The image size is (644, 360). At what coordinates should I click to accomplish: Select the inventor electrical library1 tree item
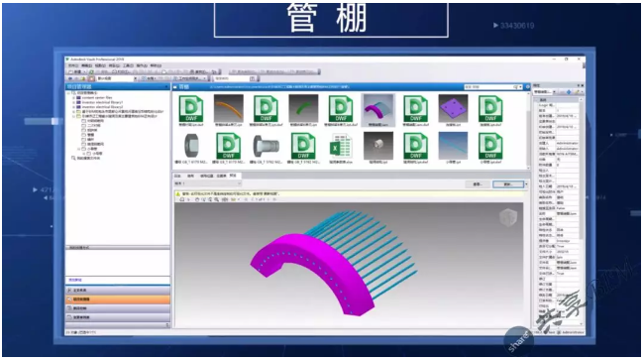click(x=102, y=102)
